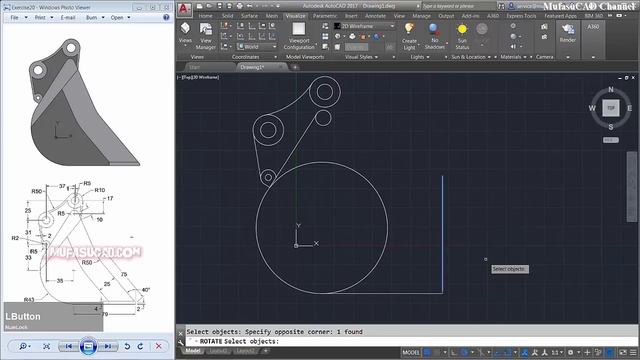Toggle clean screen icon in status bar
This screenshot has width=640, height=360.
623,352
